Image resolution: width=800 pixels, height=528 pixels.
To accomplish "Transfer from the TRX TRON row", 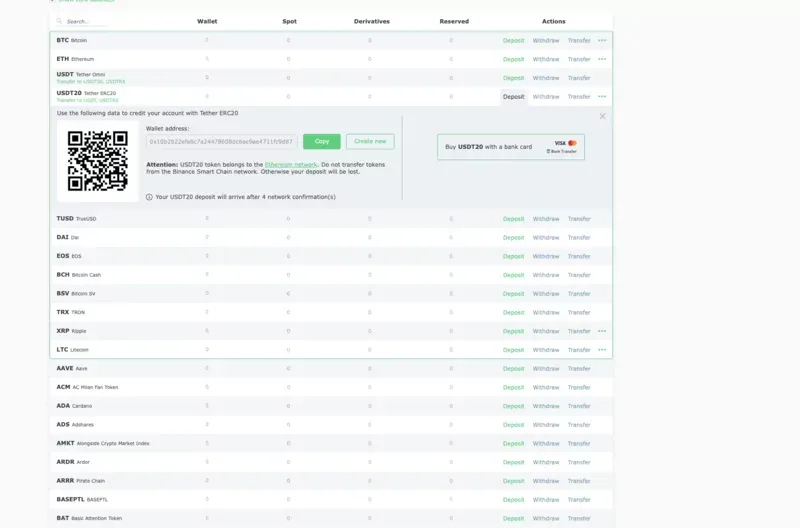I will tap(579, 312).
